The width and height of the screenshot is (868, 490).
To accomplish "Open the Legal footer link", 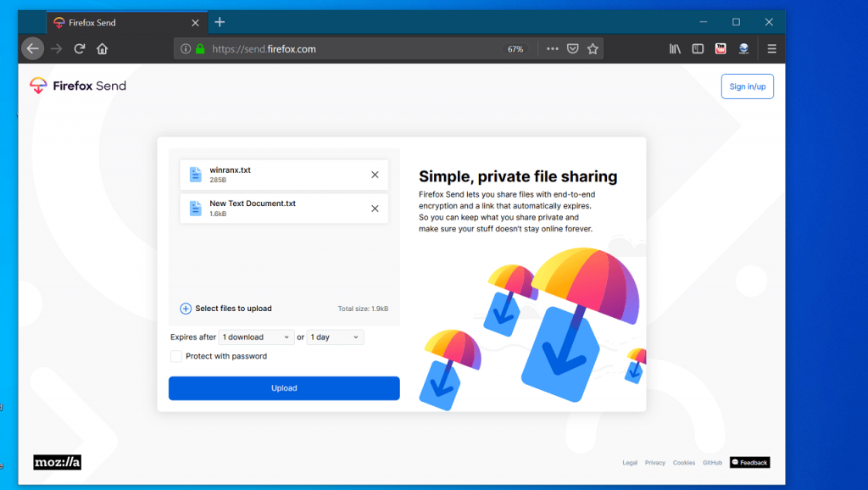I will (x=630, y=462).
